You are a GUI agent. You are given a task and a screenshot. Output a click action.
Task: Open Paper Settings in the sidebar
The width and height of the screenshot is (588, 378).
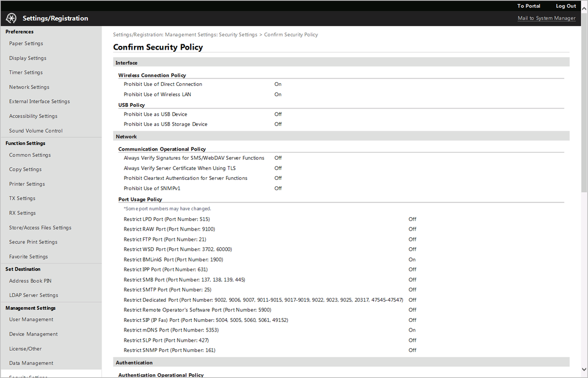pos(26,43)
